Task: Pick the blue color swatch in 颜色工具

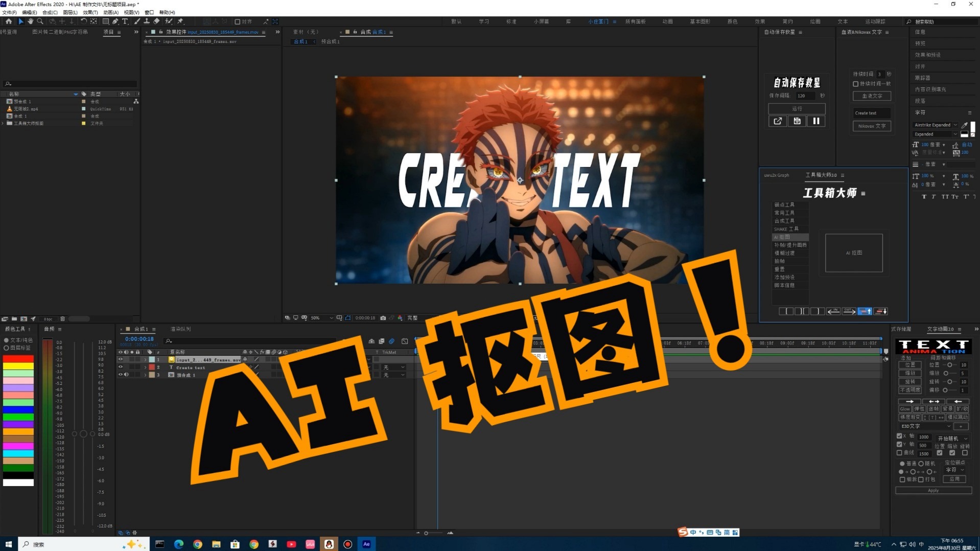Action: (x=18, y=409)
